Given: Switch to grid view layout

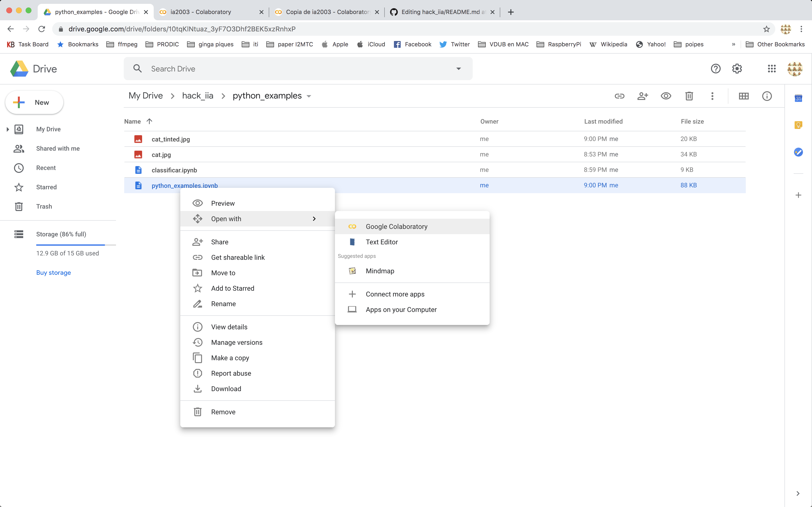Looking at the screenshot, I should (x=744, y=96).
